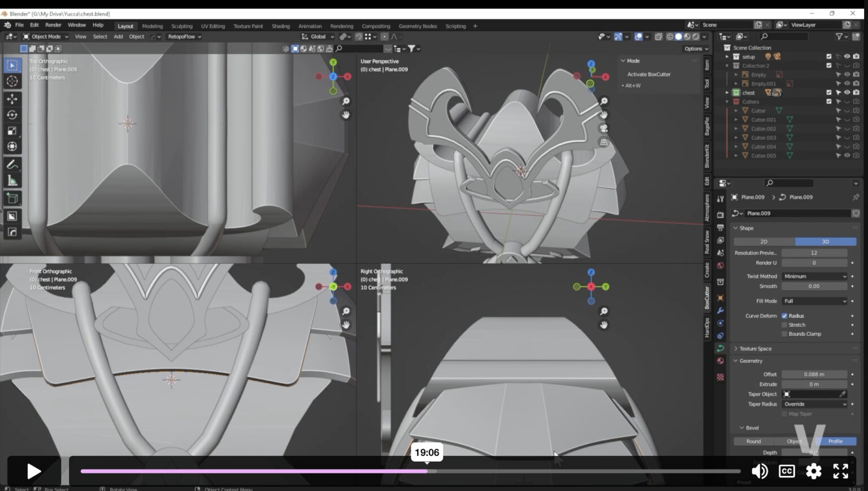Open the Render menu
Screen dimensions: 868x491
click(53, 25)
